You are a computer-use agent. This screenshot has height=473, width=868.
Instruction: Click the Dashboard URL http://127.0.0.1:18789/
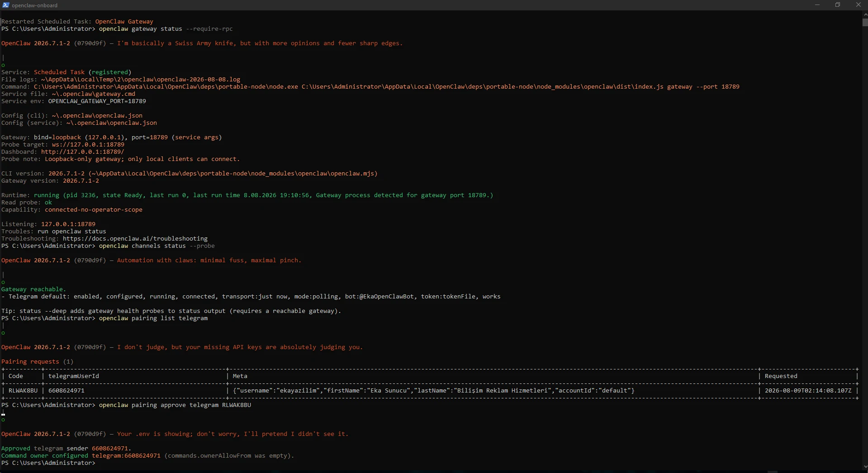pyautogui.click(x=82, y=152)
